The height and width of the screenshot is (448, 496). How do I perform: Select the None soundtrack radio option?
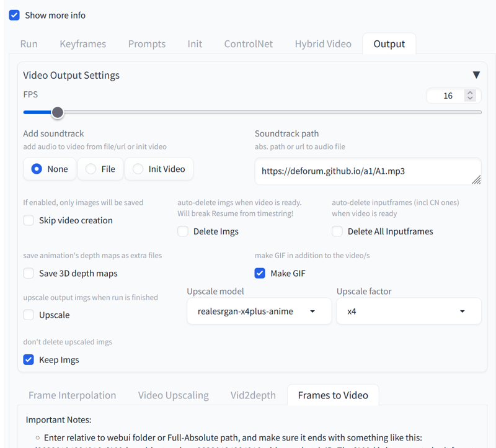tap(50, 169)
